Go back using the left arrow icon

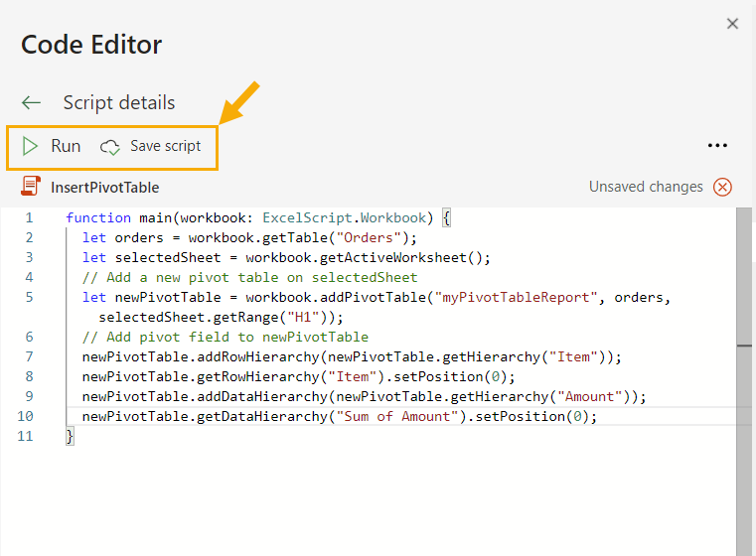(x=32, y=102)
